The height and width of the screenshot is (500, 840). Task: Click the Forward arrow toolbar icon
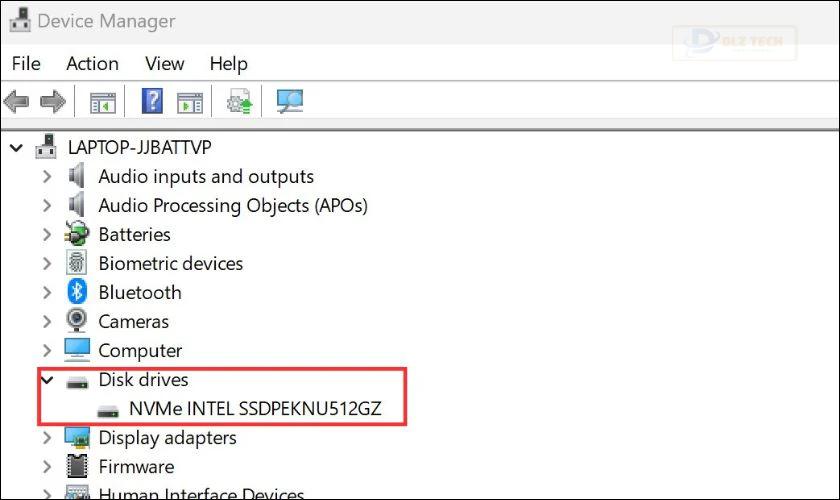click(52, 101)
